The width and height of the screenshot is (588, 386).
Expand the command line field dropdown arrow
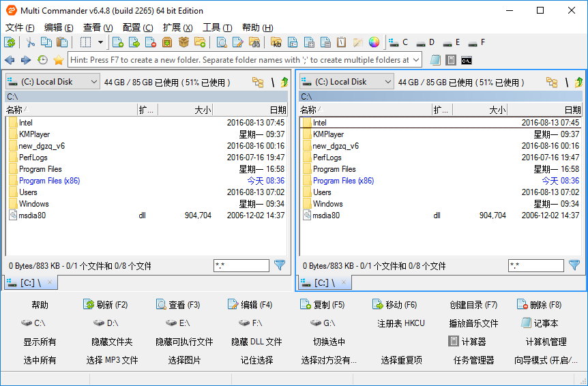(x=416, y=60)
